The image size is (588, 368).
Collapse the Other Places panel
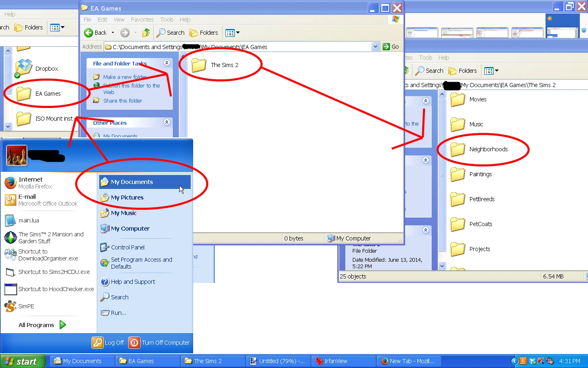(167, 122)
